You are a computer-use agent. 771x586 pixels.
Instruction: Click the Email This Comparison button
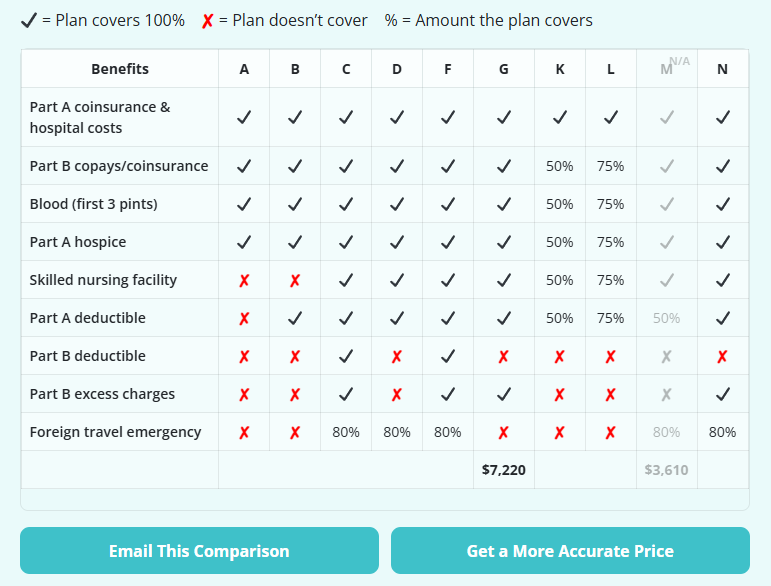point(199,551)
